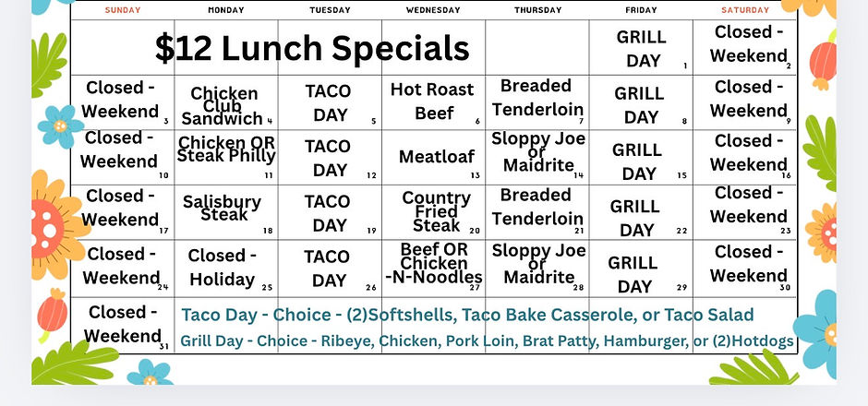Click Beef OR Chicken -N-Noodles cell
868x406 pixels.
(433, 269)
